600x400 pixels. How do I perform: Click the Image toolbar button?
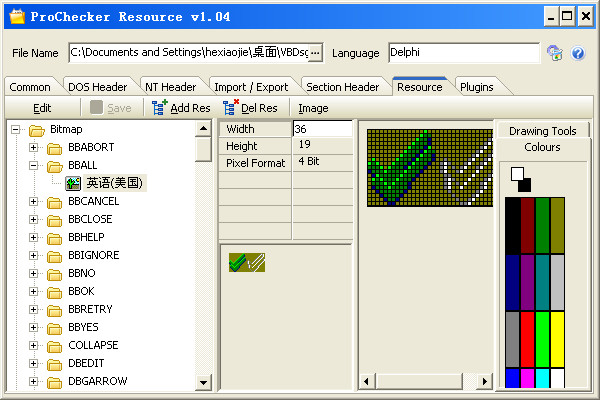pyautogui.click(x=313, y=107)
